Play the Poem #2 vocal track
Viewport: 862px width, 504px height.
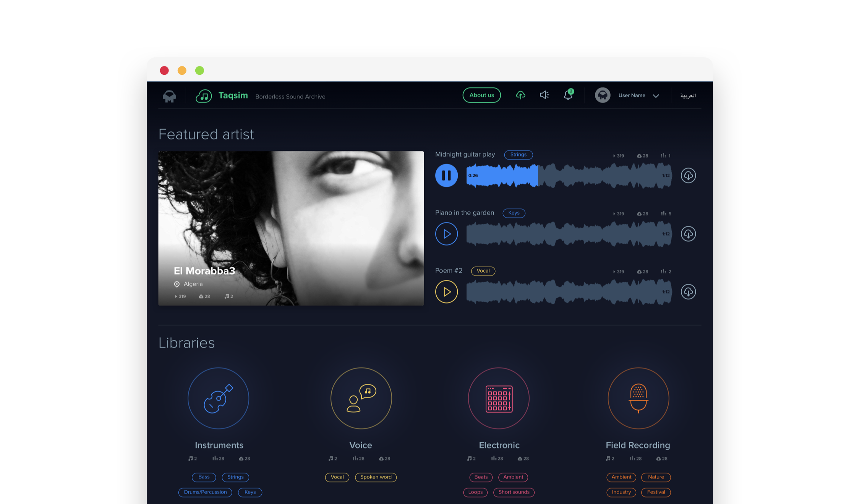446,292
